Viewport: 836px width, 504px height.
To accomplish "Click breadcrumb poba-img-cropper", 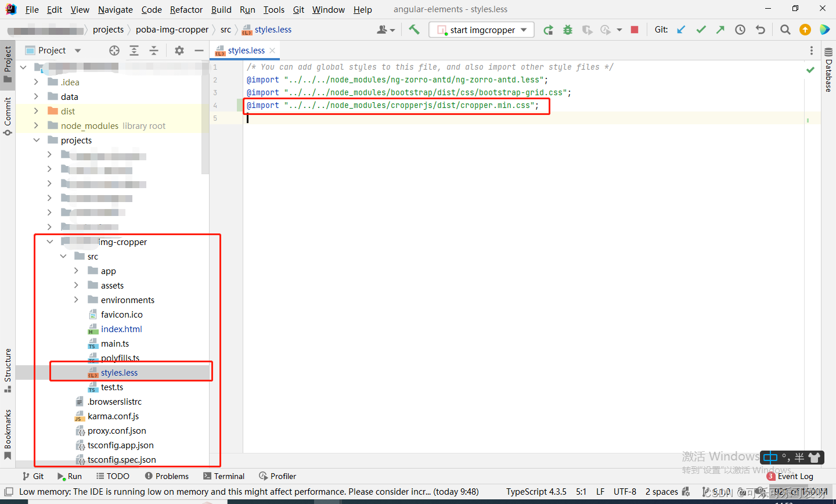I will [172, 30].
